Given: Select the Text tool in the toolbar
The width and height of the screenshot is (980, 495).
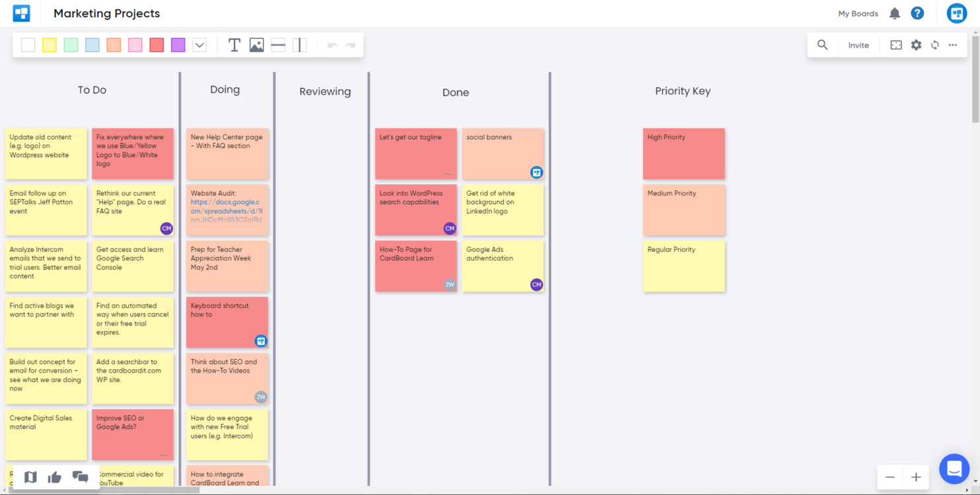Looking at the screenshot, I should coord(234,44).
